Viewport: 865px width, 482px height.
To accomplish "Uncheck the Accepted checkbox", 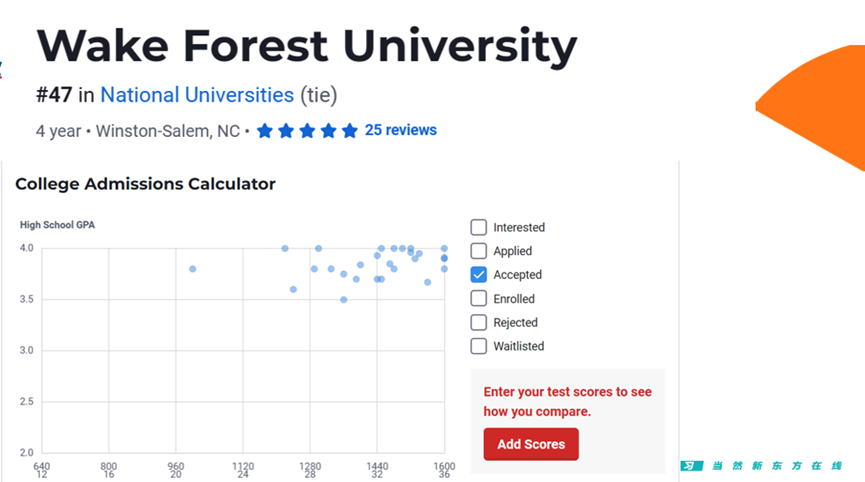I will point(478,275).
